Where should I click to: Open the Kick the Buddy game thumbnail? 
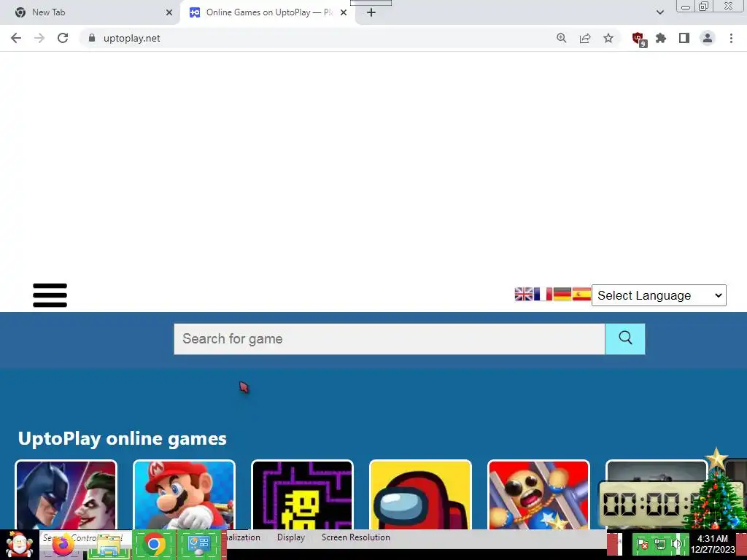click(539, 495)
